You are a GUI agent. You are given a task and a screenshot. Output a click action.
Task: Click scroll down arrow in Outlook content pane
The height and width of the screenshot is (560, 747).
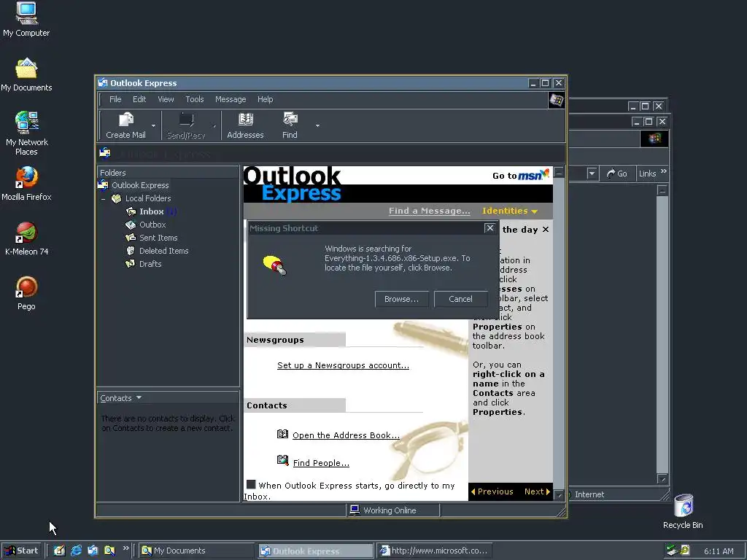click(x=560, y=495)
